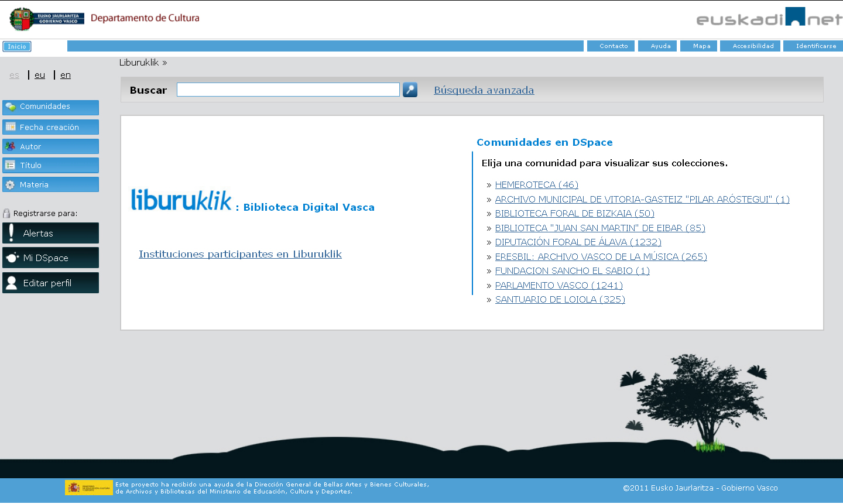Click the Liburuklik logo image

click(x=181, y=200)
